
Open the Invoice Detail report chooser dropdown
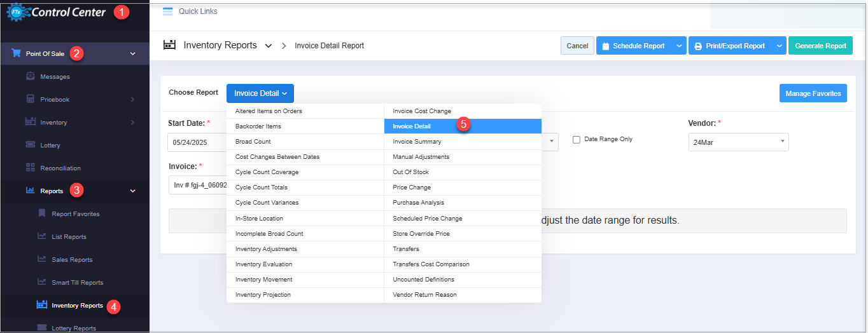260,93
